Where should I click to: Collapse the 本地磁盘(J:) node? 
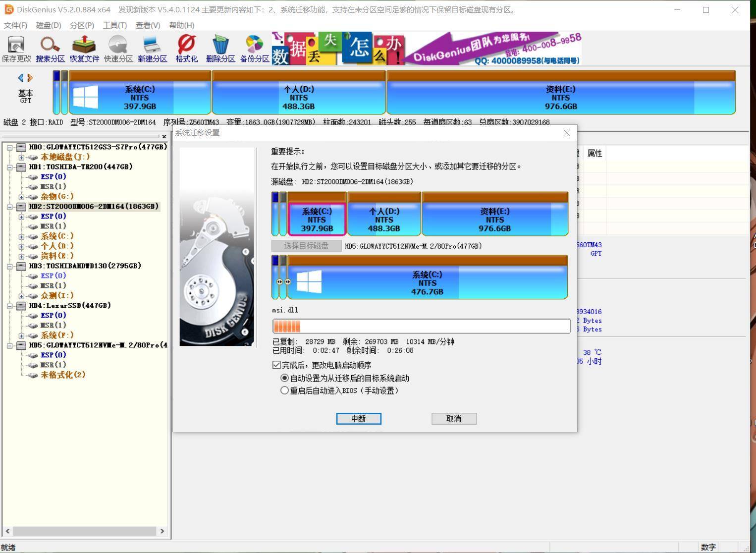pyautogui.click(x=21, y=157)
